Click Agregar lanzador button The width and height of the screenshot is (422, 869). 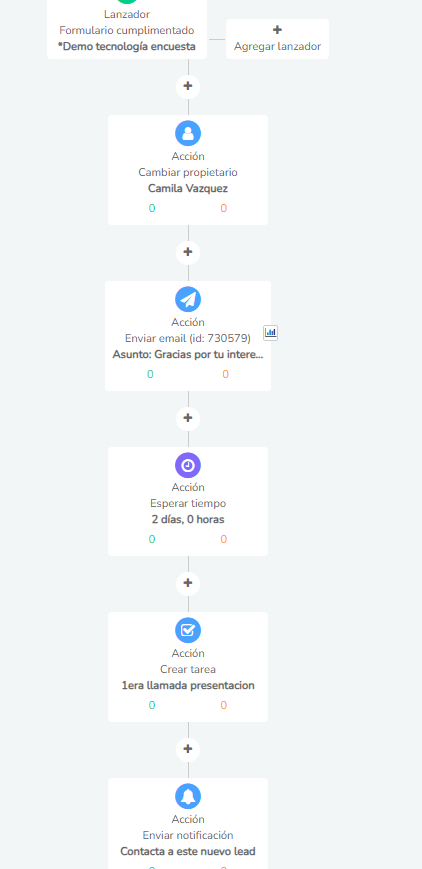[x=277, y=39]
